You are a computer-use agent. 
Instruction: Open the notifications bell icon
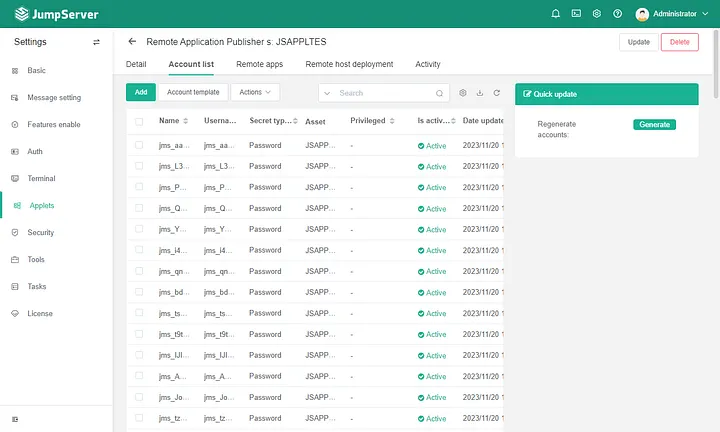(556, 14)
